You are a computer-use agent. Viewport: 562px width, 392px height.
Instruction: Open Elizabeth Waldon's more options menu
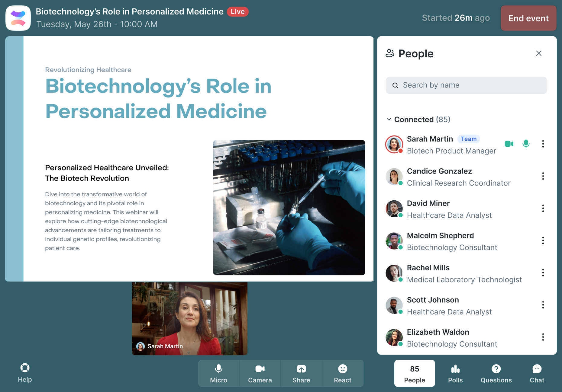click(x=543, y=337)
